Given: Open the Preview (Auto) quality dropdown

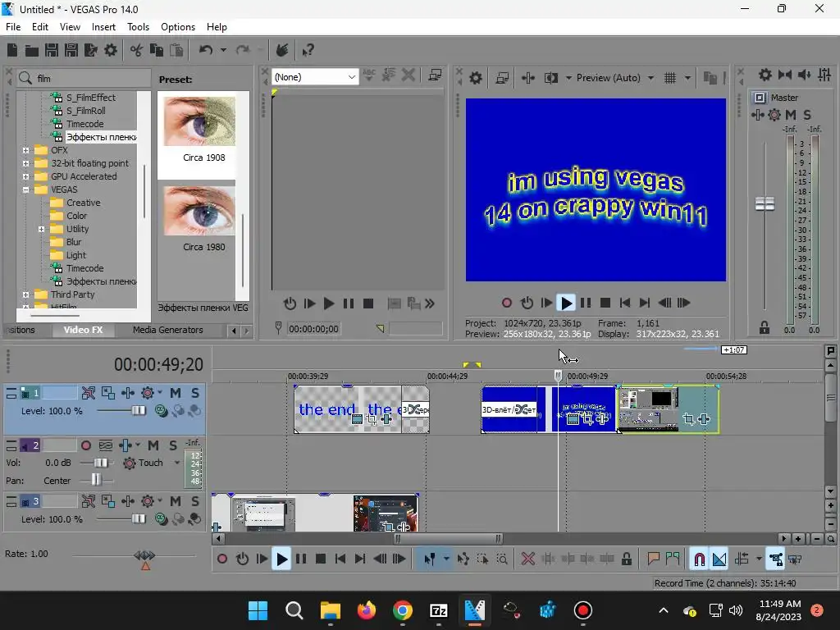Looking at the screenshot, I should tap(651, 78).
